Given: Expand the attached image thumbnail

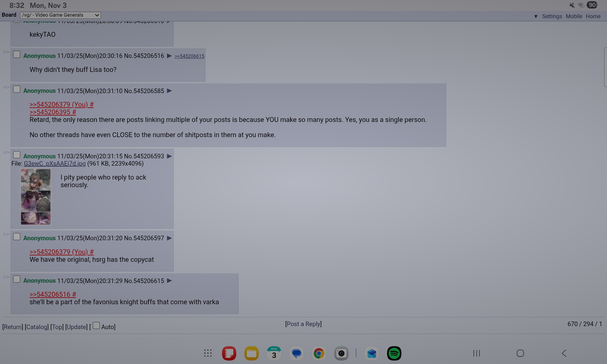Looking at the screenshot, I should [x=36, y=197].
